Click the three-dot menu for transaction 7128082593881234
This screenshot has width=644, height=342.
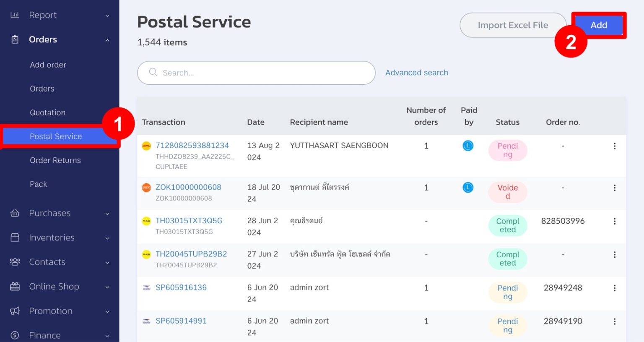pos(614,146)
